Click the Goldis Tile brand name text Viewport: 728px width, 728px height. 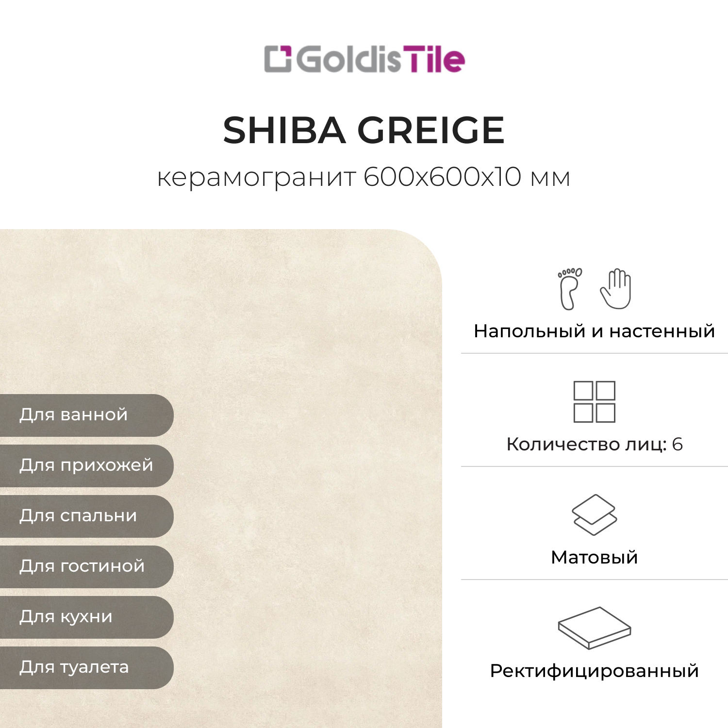point(381,60)
